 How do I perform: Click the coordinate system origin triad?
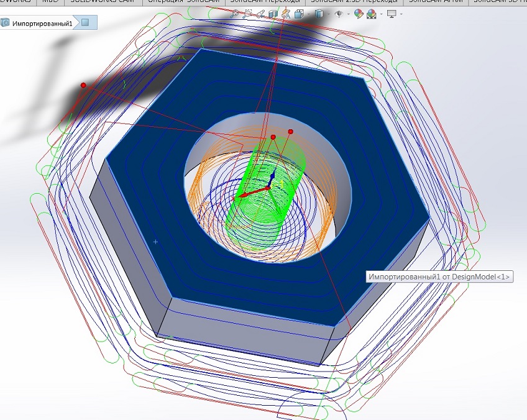click(268, 188)
